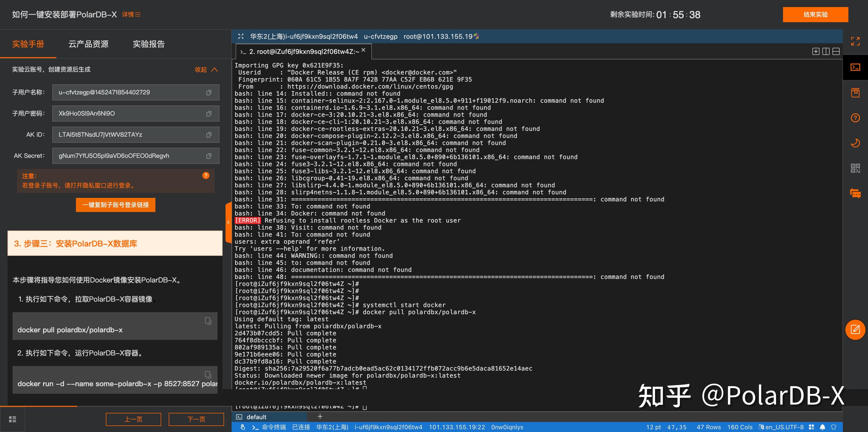Add a new terminal session with plus
This screenshot has height=432, width=868.
pyautogui.click(x=320, y=416)
